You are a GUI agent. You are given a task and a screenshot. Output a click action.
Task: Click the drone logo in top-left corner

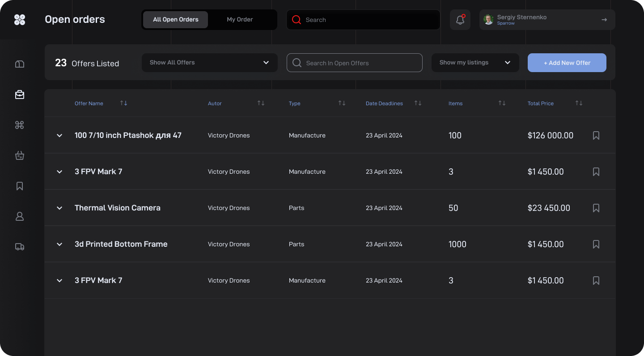[x=20, y=20]
